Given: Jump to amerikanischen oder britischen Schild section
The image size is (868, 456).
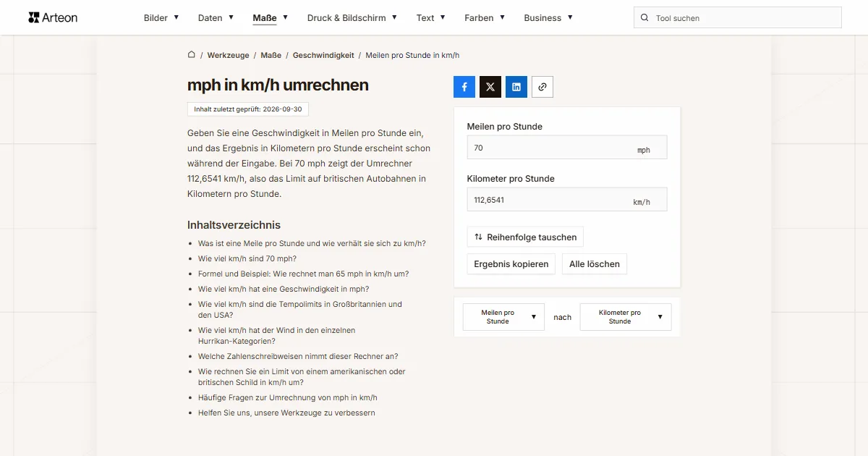Looking at the screenshot, I should tap(302, 377).
